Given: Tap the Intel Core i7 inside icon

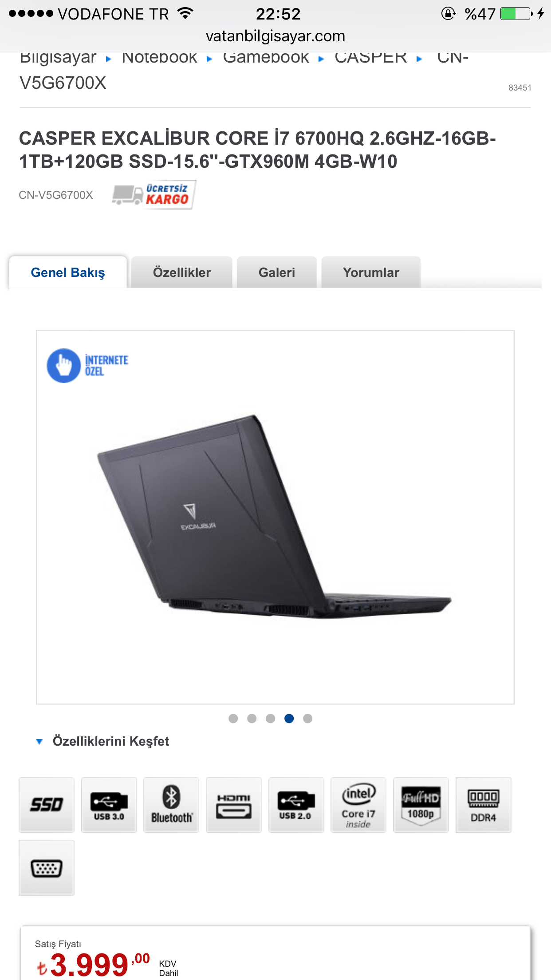Looking at the screenshot, I should (358, 805).
